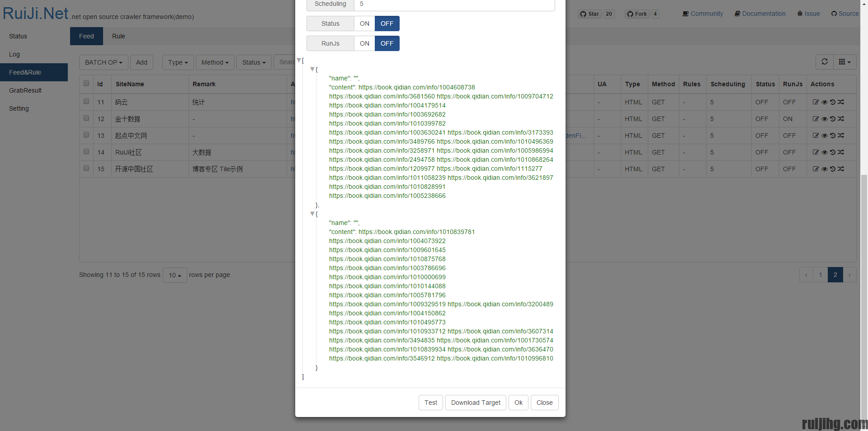
Task: Click the GitHub Star button
Action: (x=590, y=14)
